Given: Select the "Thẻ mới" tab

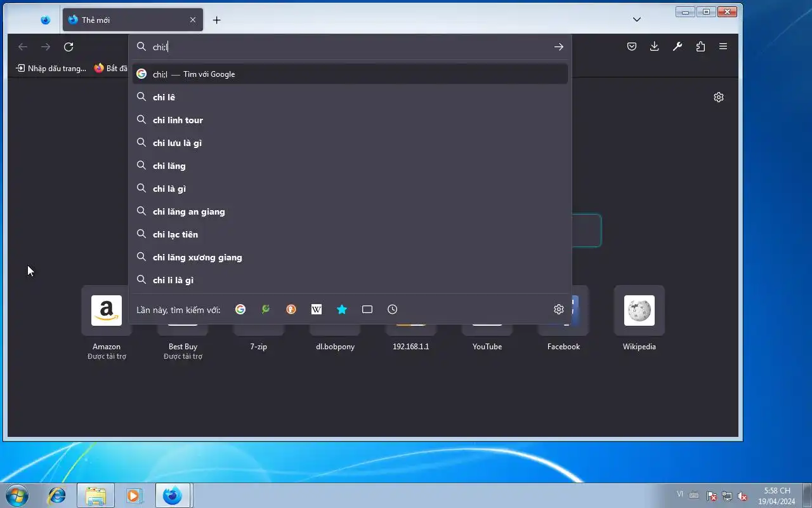Looking at the screenshot, I should click(133, 20).
